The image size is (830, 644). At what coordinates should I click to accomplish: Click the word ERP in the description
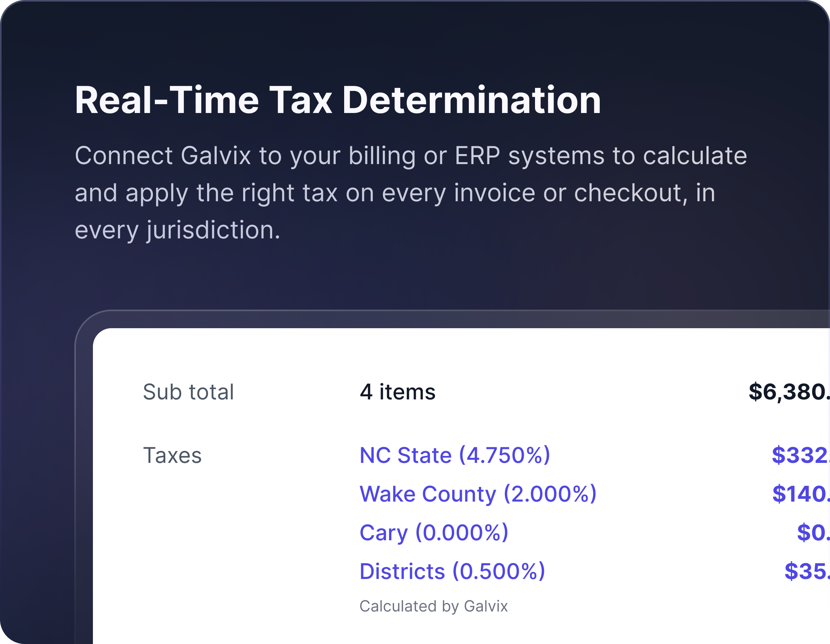(x=477, y=156)
